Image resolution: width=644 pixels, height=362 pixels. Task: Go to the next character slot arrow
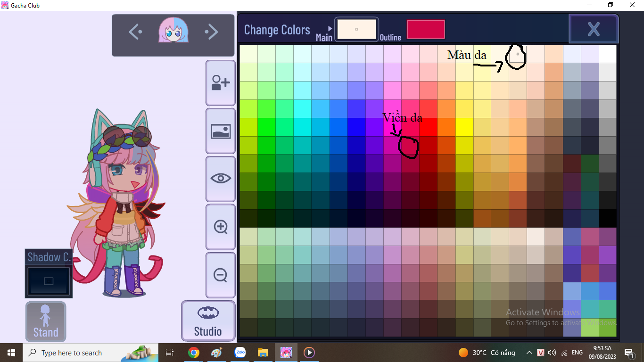point(211,32)
